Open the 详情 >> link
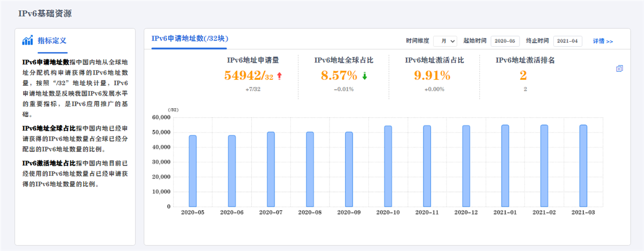644x251 pixels. pos(603,41)
